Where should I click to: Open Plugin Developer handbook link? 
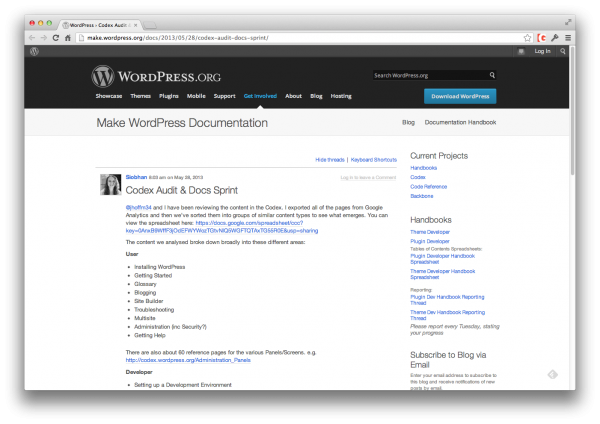point(430,241)
